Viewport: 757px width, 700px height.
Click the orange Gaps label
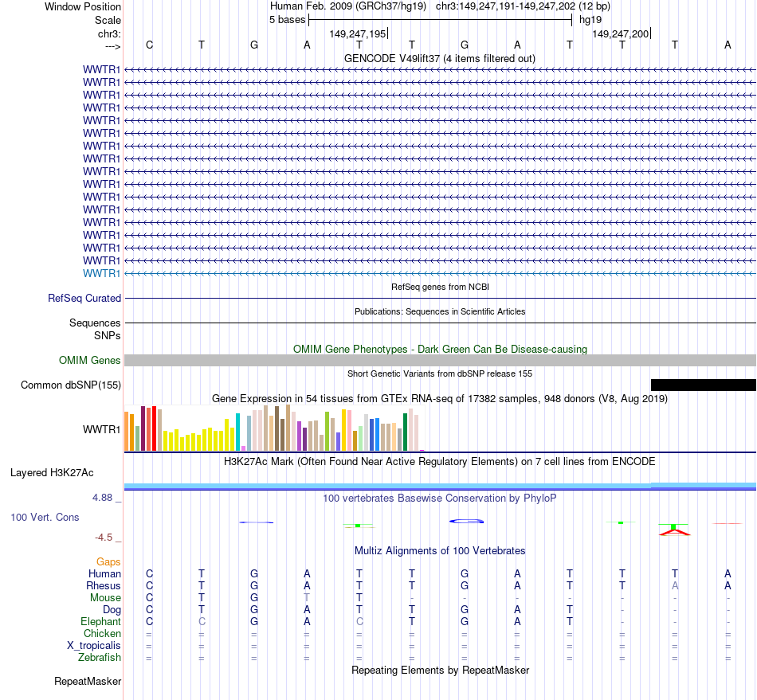click(108, 561)
